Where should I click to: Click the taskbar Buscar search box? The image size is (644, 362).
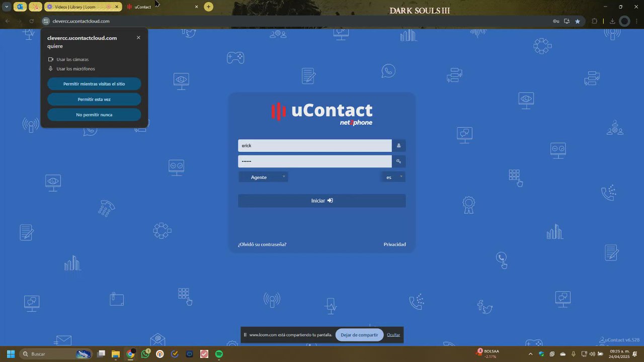click(x=56, y=354)
